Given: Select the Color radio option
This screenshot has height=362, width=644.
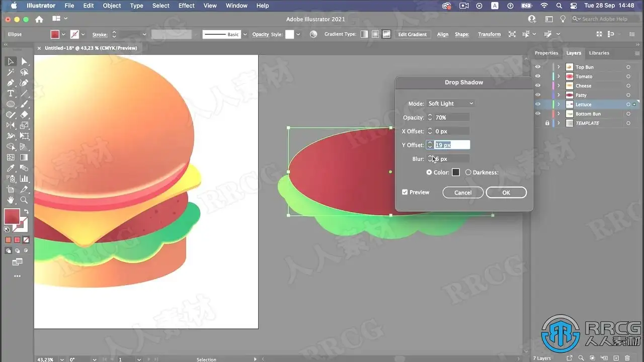Looking at the screenshot, I should click(x=429, y=172).
